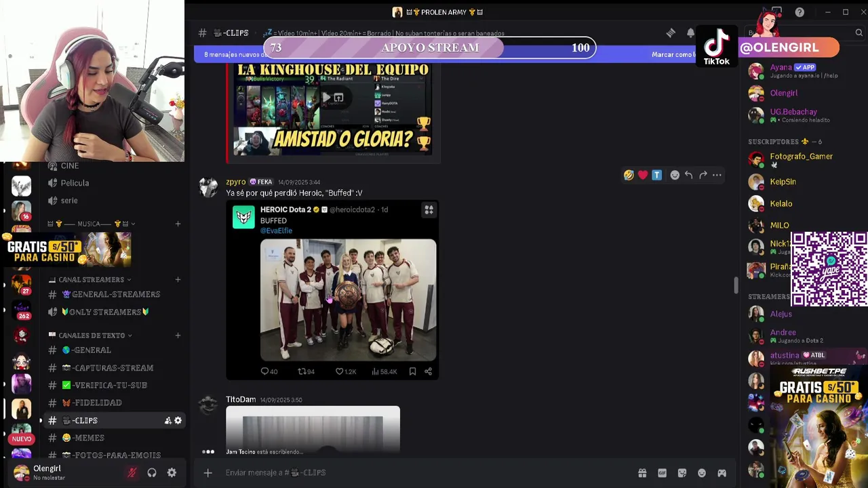The height and width of the screenshot is (488, 868).
Task: Add a channel to CANAL STREAMERS category
Action: pyautogui.click(x=178, y=279)
